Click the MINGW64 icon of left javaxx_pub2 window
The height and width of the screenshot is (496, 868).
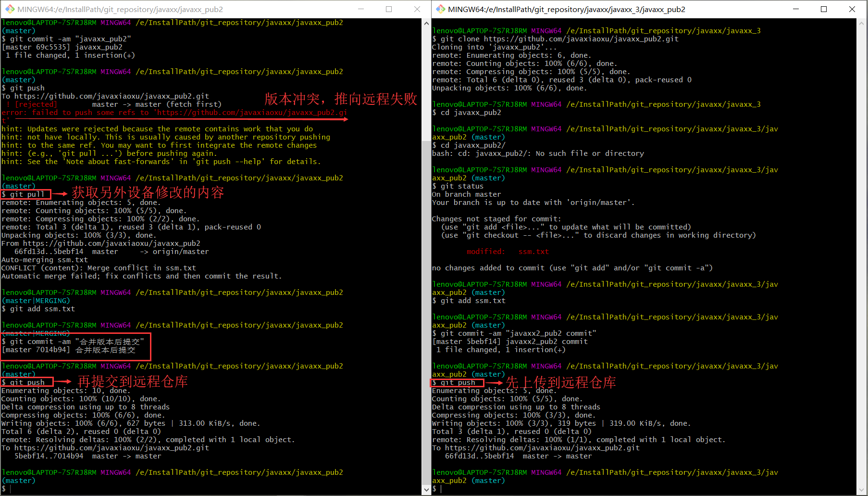coord(10,9)
